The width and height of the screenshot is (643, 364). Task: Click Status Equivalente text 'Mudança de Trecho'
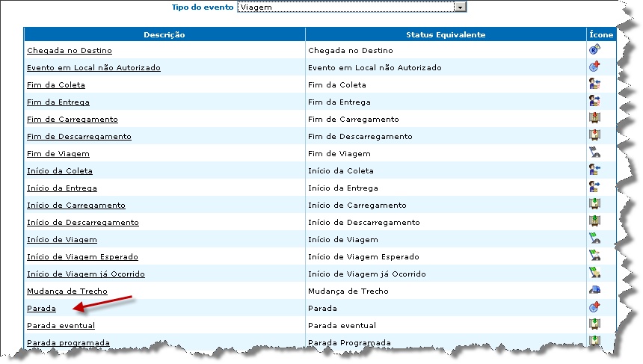tap(348, 291)
